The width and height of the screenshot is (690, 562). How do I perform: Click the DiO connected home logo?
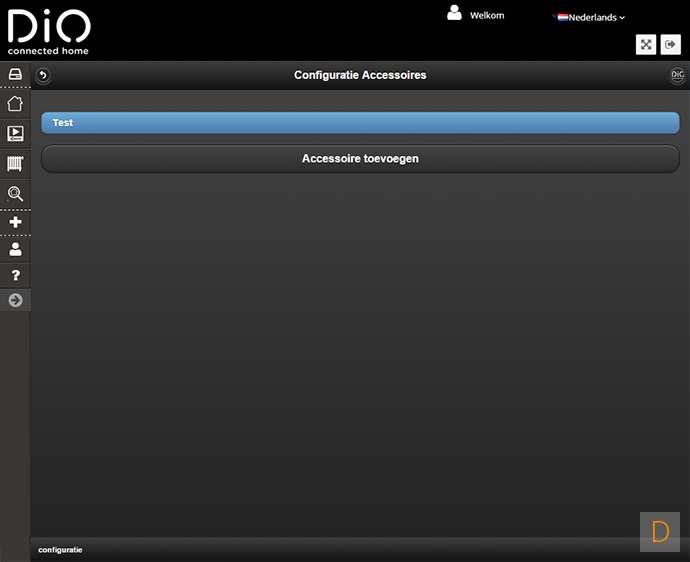tap(49, 32)
